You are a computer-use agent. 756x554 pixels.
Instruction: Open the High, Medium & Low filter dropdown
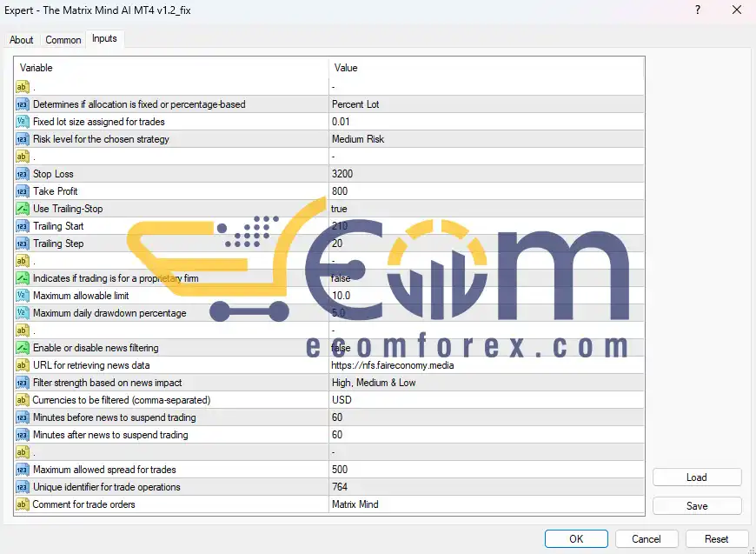[374, 383]
